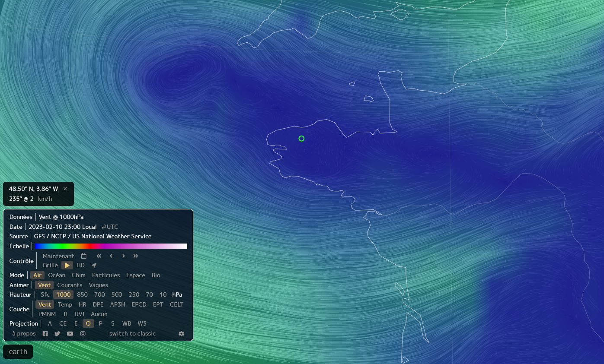
Task: Switch date display to UTC
Action: tap(110, 227)
